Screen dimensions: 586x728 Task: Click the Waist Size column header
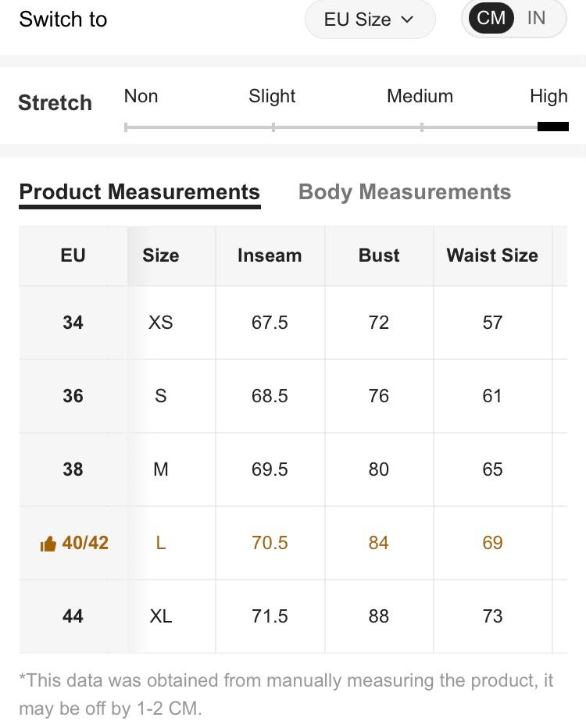(x=492, y=255)
